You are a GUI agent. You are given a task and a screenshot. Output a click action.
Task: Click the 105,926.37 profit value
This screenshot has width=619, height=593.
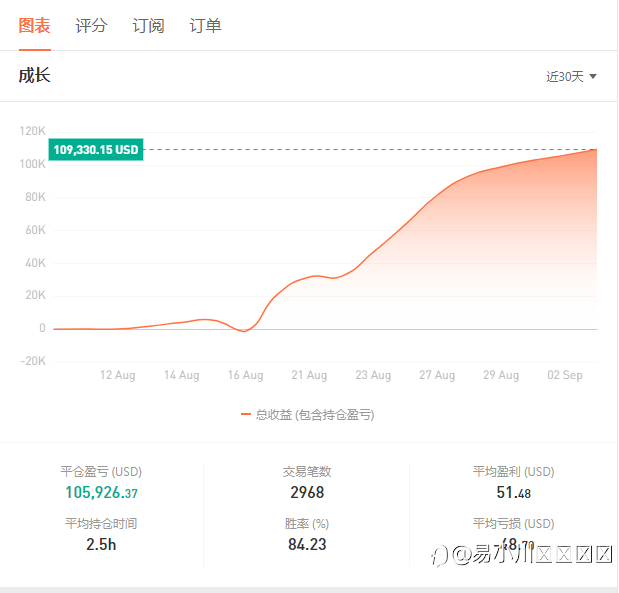pyautogui.click(x=101, y=492)
